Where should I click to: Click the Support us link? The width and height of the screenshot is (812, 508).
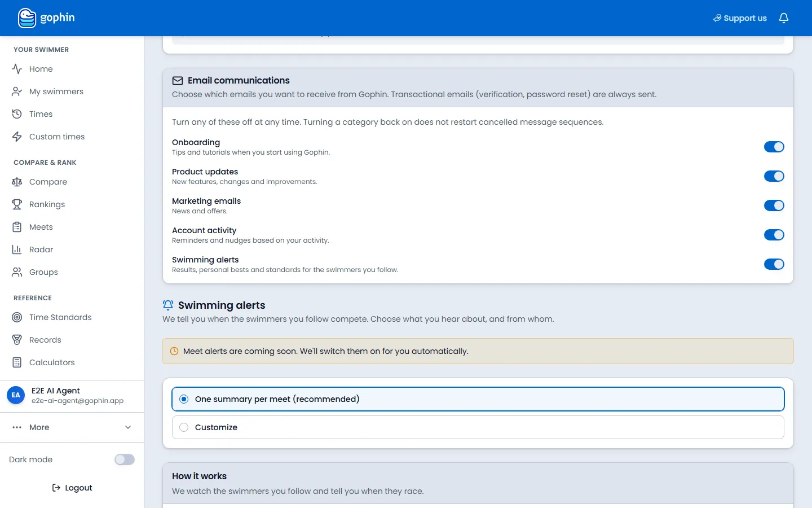click(x=740, y=18)
